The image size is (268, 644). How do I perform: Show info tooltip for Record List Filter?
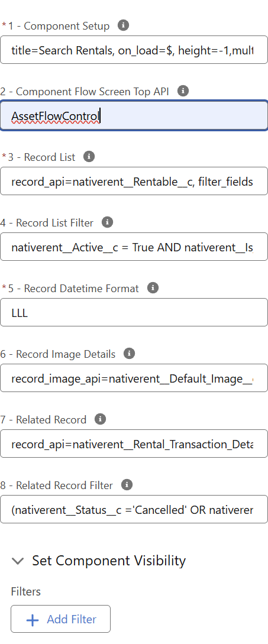[107, 222]
